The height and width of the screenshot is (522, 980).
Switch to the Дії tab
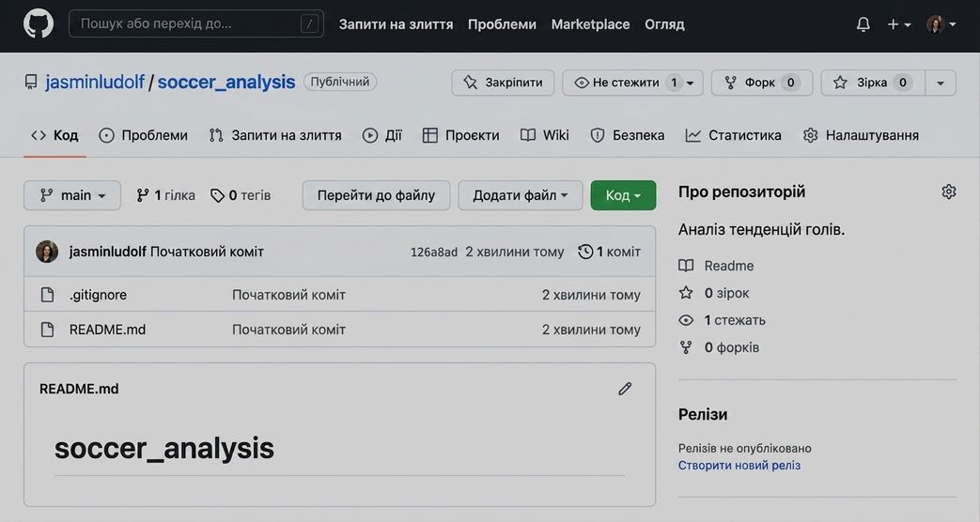pos(381,135)
